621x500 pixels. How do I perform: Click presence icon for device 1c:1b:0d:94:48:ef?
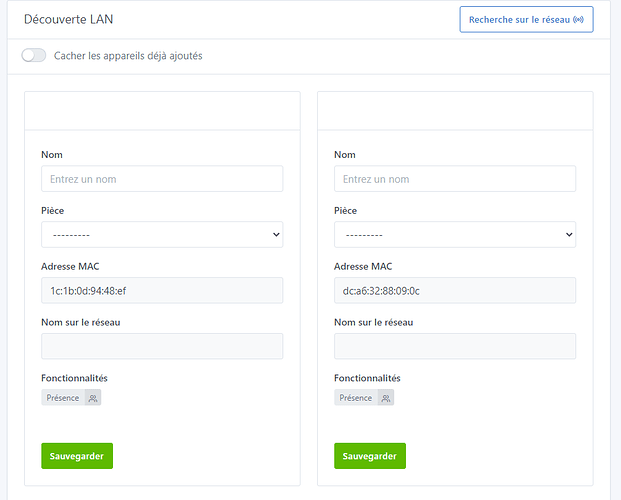pos(93,398)
